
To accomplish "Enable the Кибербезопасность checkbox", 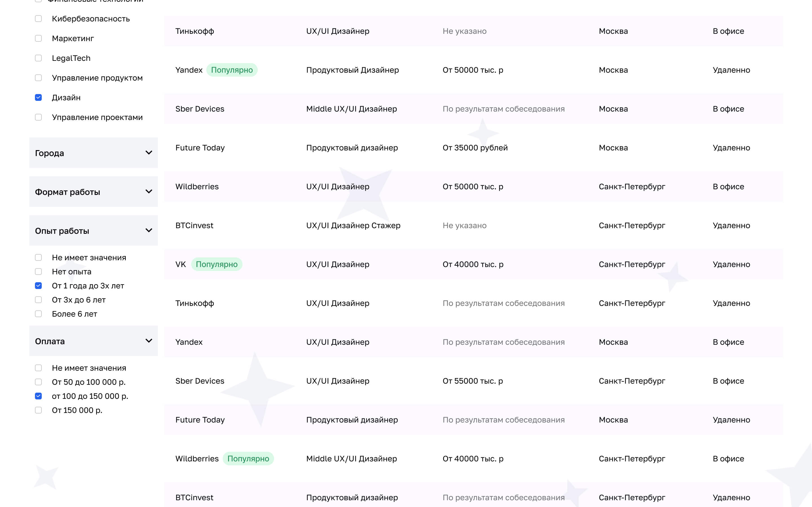I will 39,19.
